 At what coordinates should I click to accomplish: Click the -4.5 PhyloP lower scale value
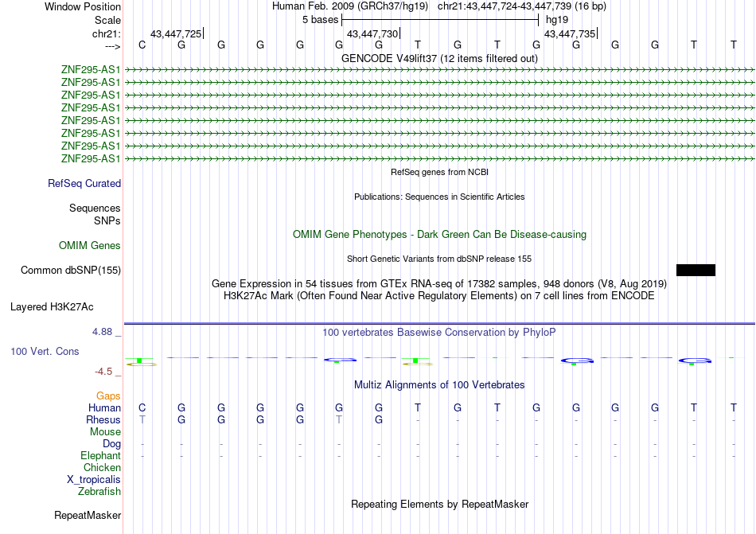click(x=103, y=372)
